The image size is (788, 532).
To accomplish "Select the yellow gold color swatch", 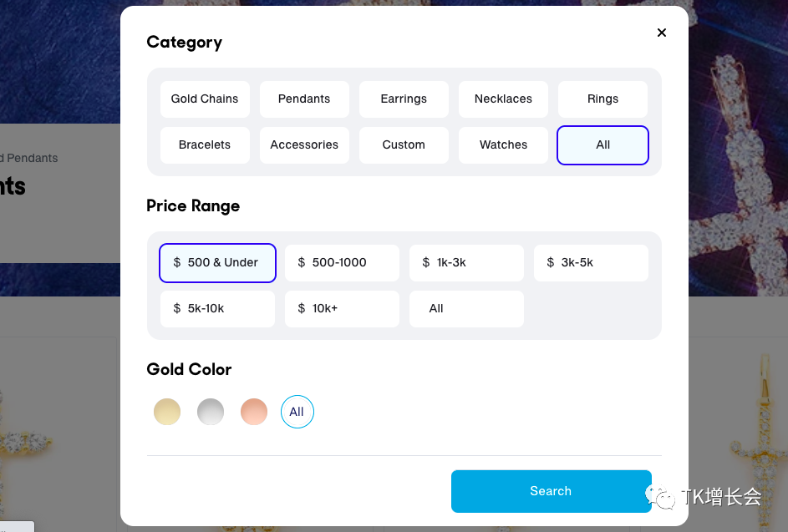I will click(x=167, y=412).
